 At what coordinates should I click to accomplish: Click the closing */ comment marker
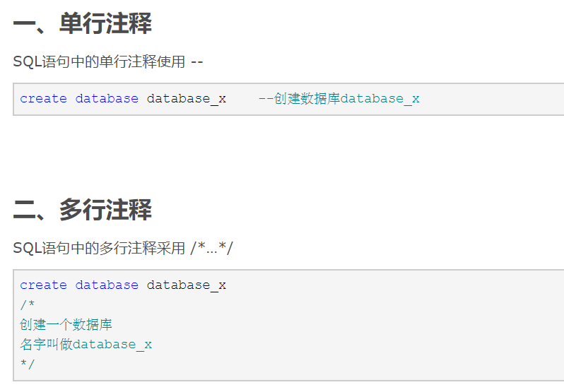[28, 364]
